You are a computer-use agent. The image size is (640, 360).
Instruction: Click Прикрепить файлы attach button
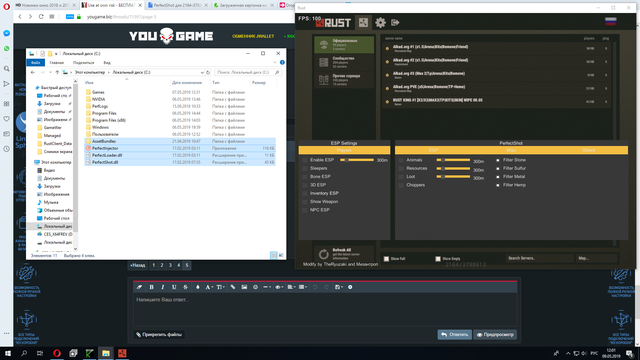(x=159, y=335)
